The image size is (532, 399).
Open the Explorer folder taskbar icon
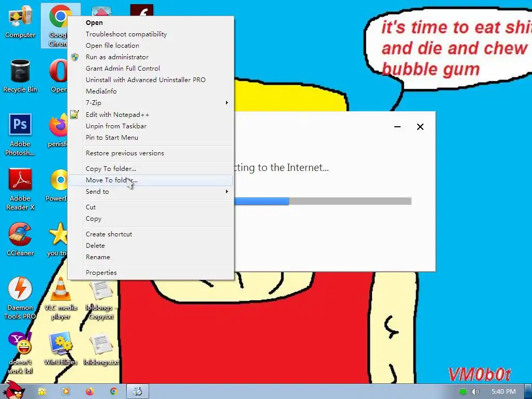pyautogui.click(x=42, y=392)
